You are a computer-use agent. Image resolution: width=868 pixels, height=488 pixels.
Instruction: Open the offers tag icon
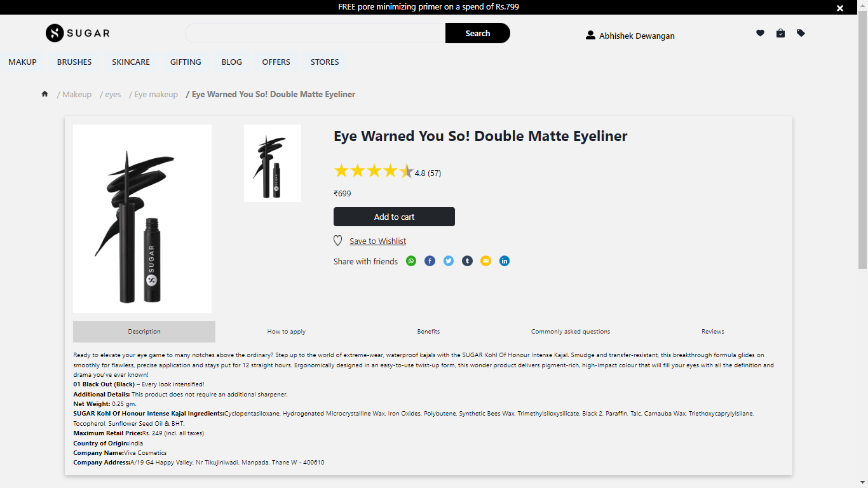(801, 33)
